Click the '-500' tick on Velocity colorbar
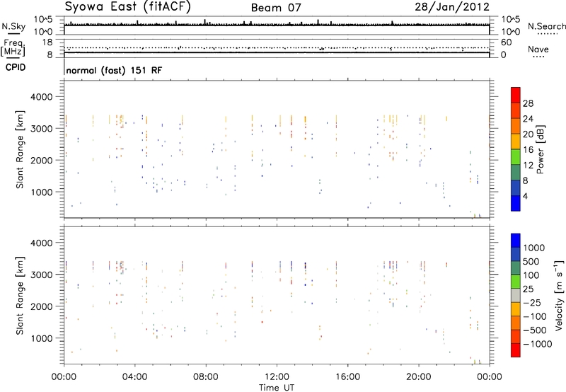 click(x=535, y=330)
